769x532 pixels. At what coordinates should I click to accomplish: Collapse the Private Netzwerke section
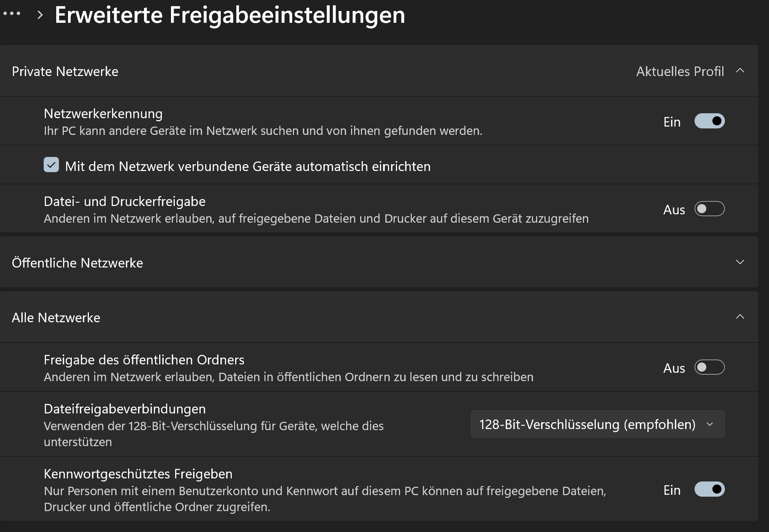739,71
